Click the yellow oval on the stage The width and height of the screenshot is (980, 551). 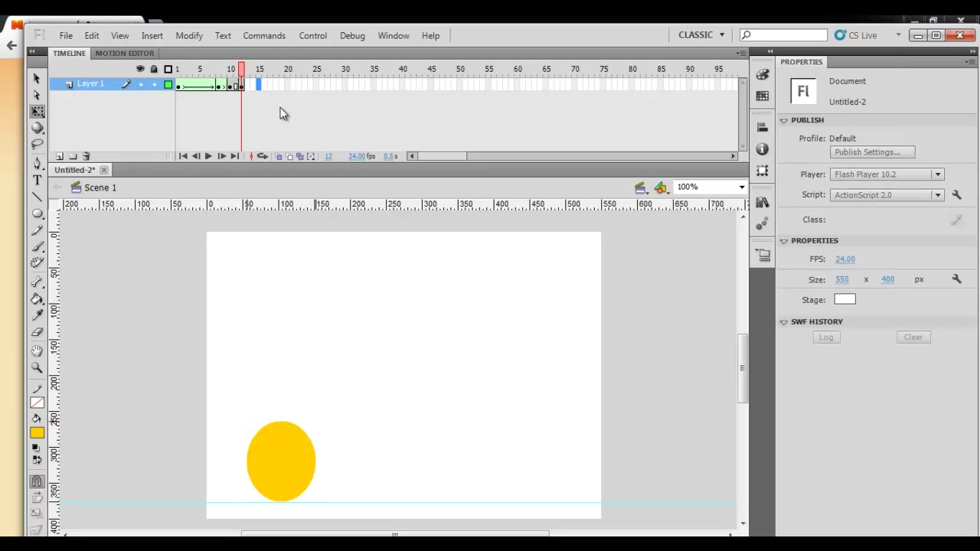[x=281, y=461]
